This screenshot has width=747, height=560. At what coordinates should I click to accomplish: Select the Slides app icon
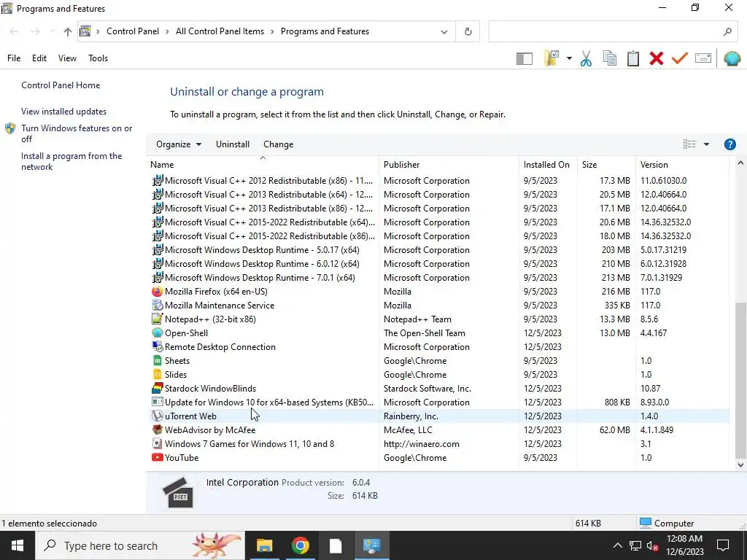(158, 374)
